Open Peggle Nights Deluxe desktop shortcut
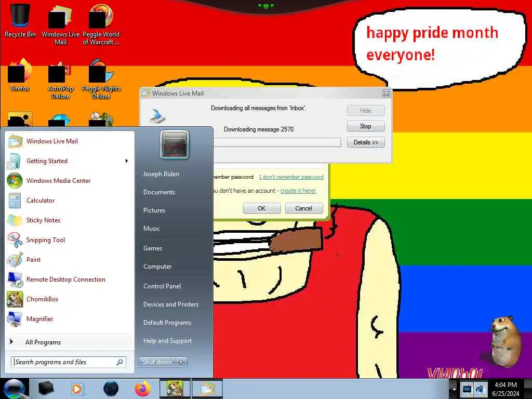 [x=101, y=79]
